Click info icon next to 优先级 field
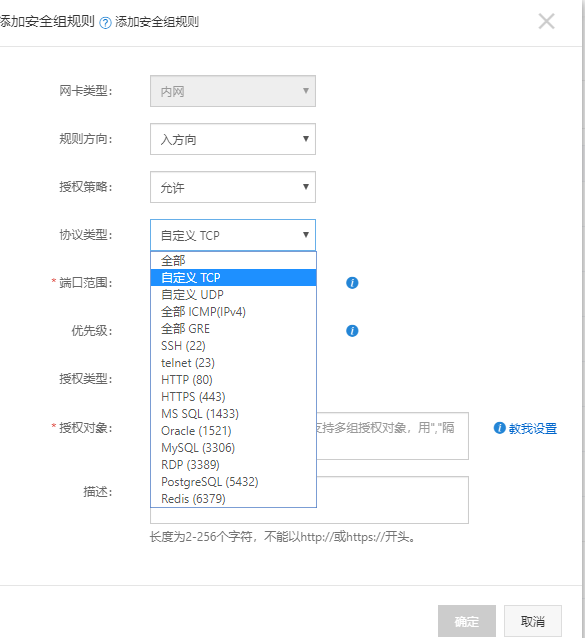Viewport: 585px width, 638px height. point(352,331)
